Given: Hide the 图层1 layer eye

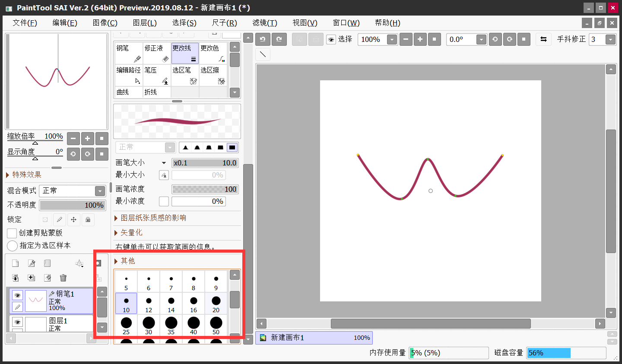Looking at the screenshot, I should [17, 322].
